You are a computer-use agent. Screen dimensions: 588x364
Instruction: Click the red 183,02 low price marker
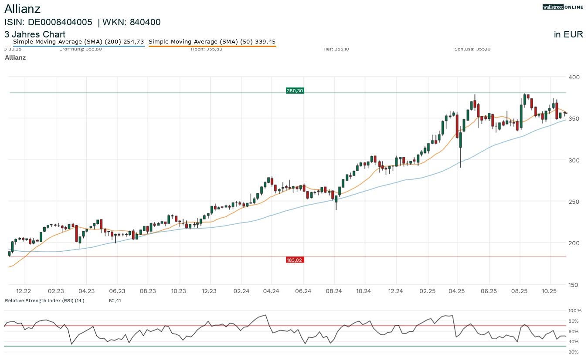point(295,260)
